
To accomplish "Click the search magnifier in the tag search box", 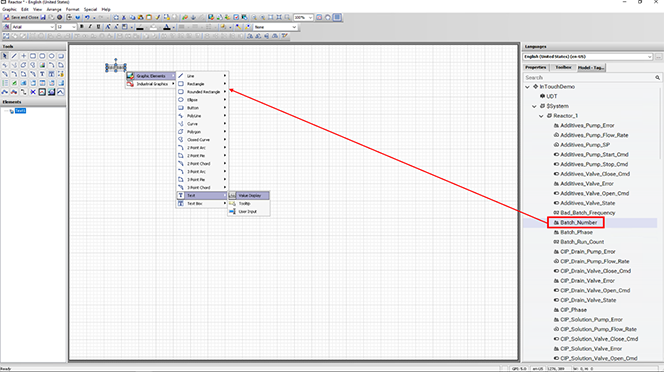I will [657, 78].
